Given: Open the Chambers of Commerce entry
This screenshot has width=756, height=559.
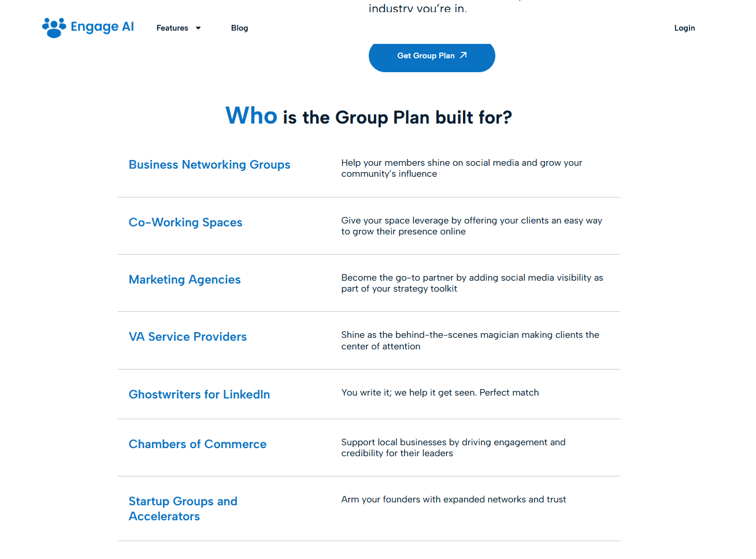Looking at the screenshot, I should point(197,444).
